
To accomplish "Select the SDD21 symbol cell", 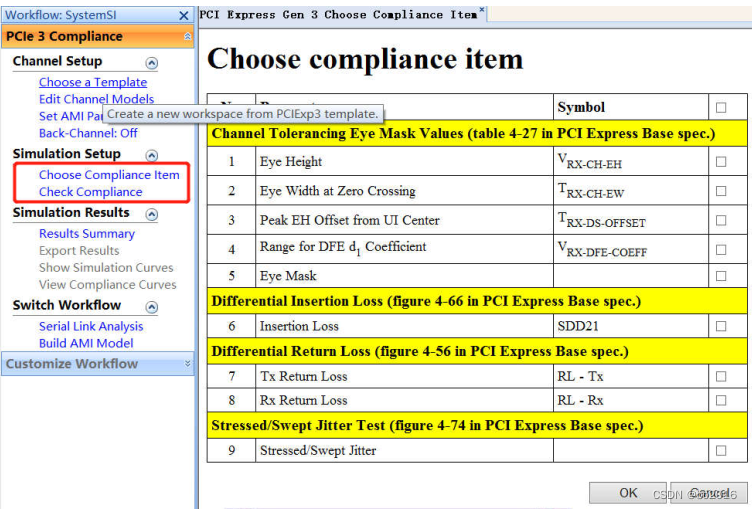I will pos(631,326).
